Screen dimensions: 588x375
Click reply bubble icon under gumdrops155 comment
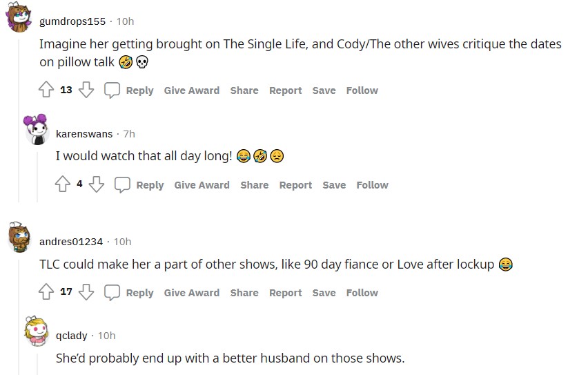112,90
